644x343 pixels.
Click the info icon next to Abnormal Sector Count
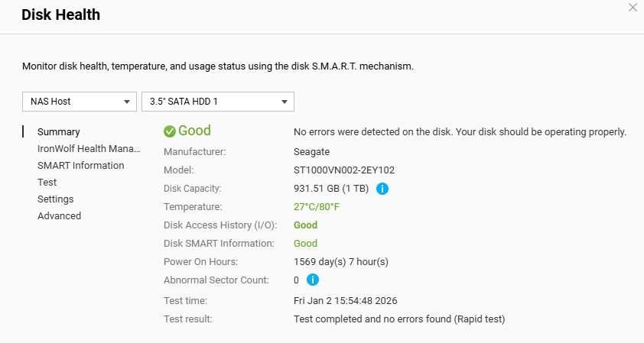coord(312,280)
